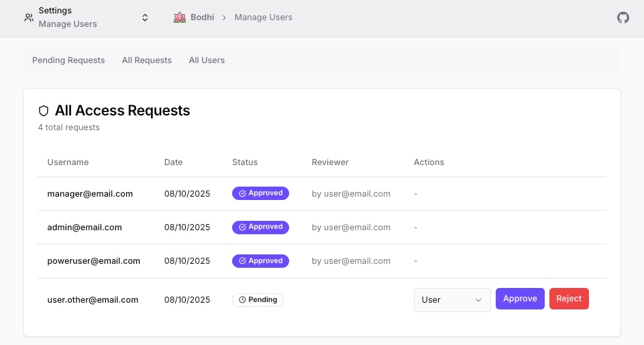Click the Manage Users breadcrumb

(263, 17)
